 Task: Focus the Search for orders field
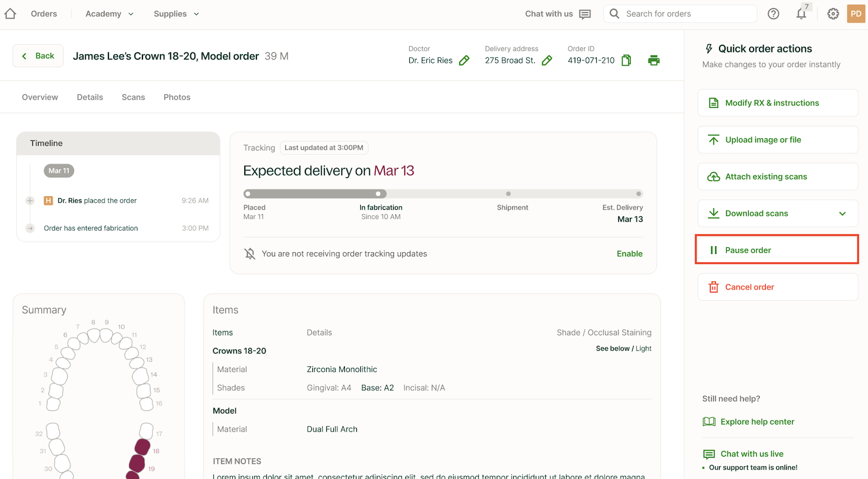[x=688, y=14]
